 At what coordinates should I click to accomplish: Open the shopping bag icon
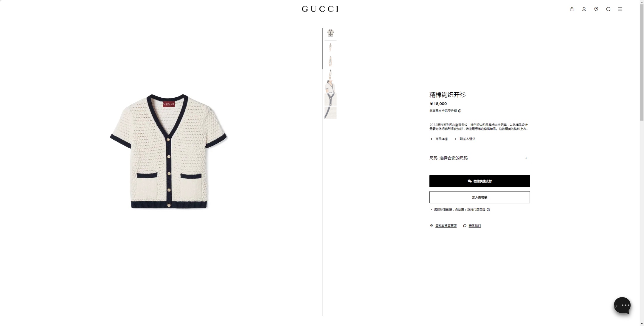pyautogui.click(x=572, y=9)
